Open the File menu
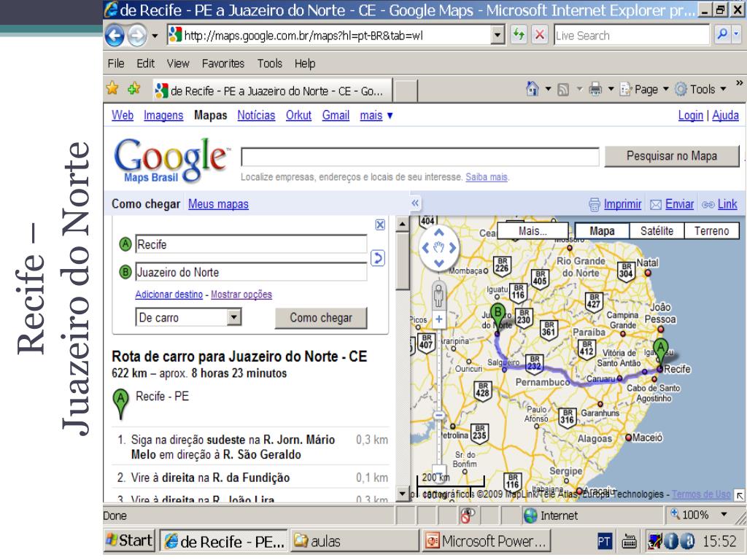This screenshot has width=747, height=560. click(x=116, y=63)
